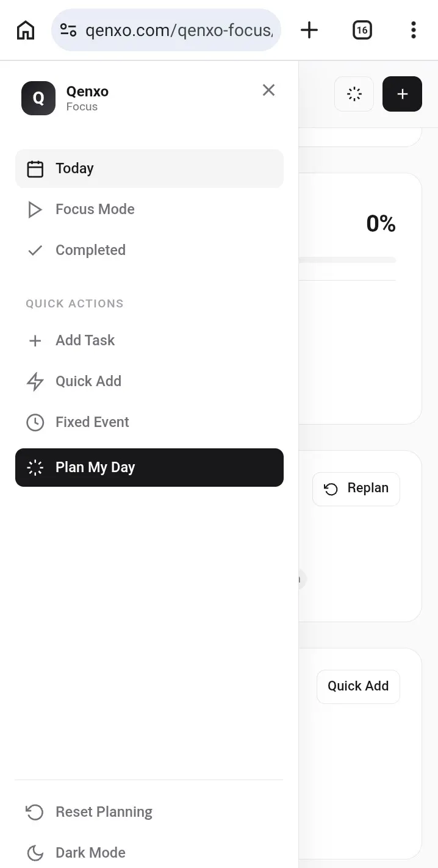Open the browser three-dot menu

pos(414,30)
